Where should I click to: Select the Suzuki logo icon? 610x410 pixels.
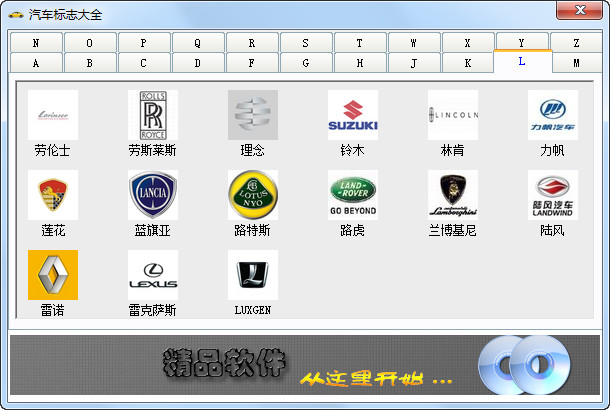point(353,115)
